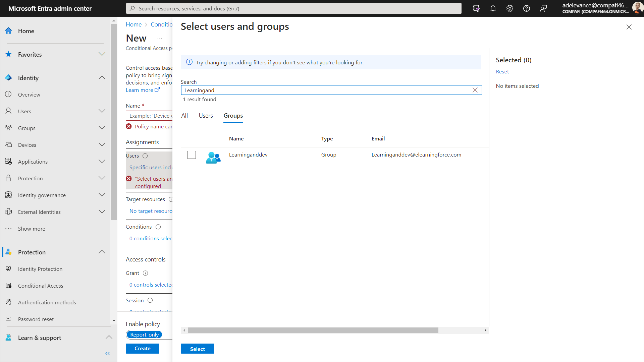
Task: Expand the External Identities chevron
Action: click(102, 212)
